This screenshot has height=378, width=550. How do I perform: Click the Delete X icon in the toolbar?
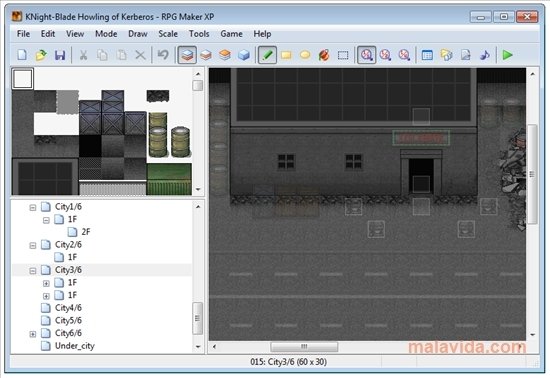point(140,55)
